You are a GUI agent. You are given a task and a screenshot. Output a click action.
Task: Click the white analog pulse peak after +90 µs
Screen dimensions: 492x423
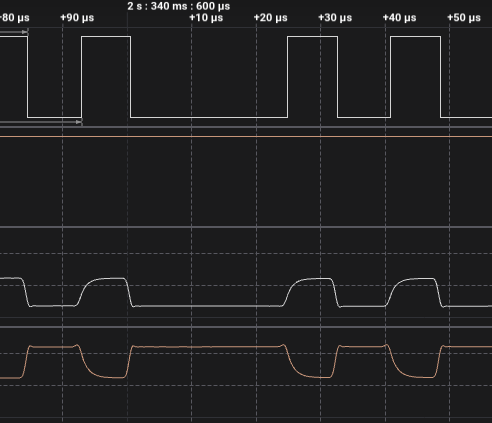click(x=107, y=278)
